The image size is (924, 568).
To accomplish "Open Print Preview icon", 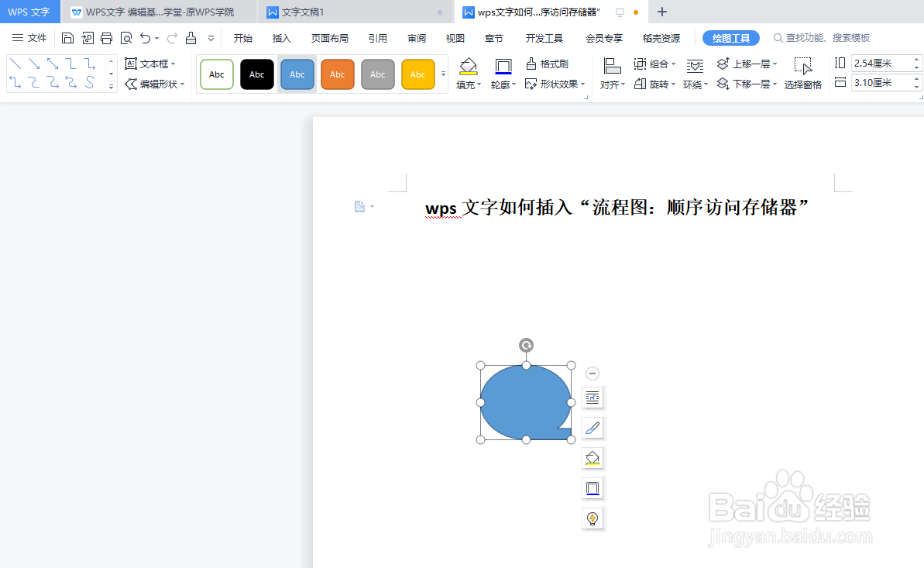I will 126,38.
